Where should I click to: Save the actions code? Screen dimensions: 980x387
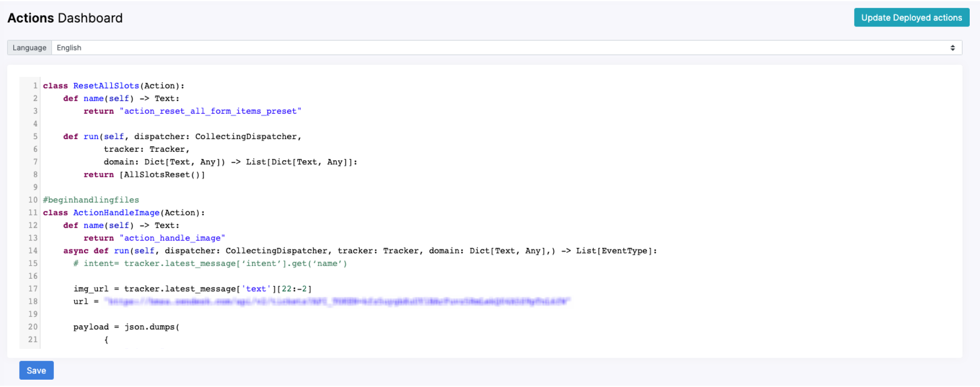click(x=36, y=370)
